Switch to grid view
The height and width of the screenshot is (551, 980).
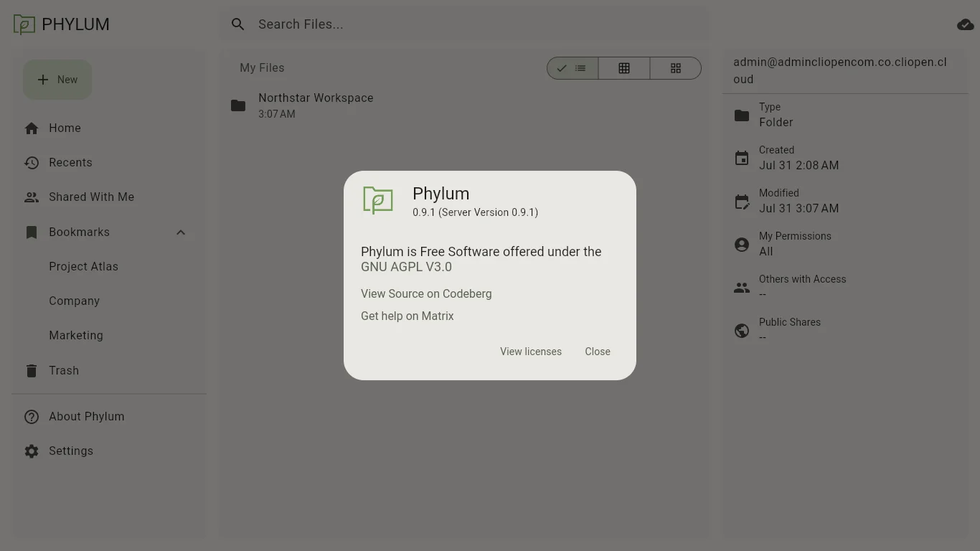[x=675, y=68]
